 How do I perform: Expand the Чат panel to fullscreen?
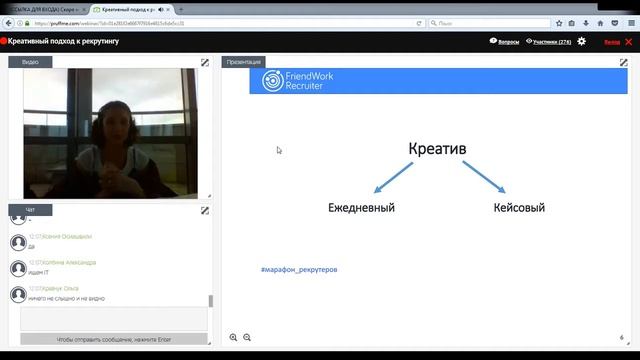[x=205, y=211]
